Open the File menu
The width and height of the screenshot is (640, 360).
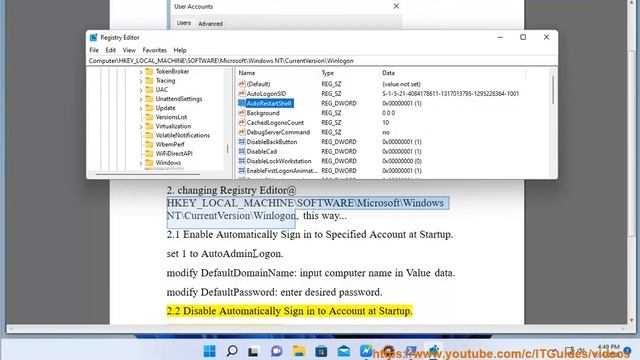(94, 50)
